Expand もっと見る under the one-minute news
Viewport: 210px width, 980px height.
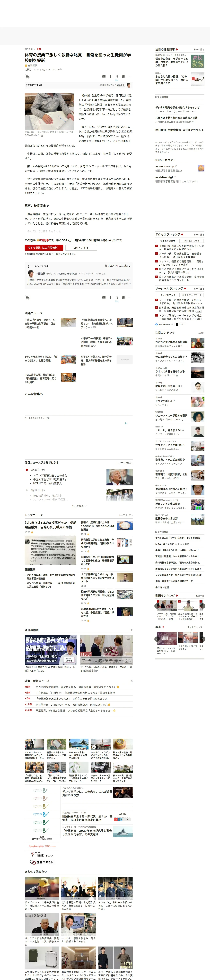click(79, 506)
